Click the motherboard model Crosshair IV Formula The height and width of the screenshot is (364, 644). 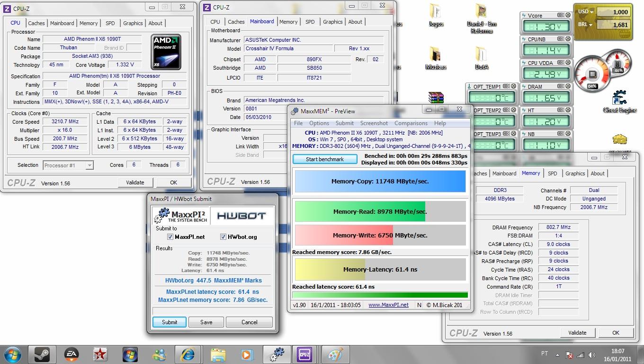coord(288,49)
